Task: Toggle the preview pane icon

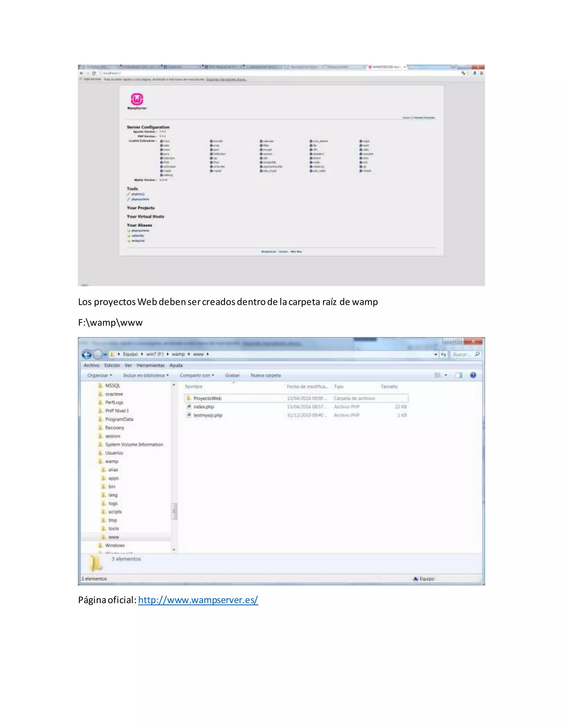Action: tap(459, 375)
